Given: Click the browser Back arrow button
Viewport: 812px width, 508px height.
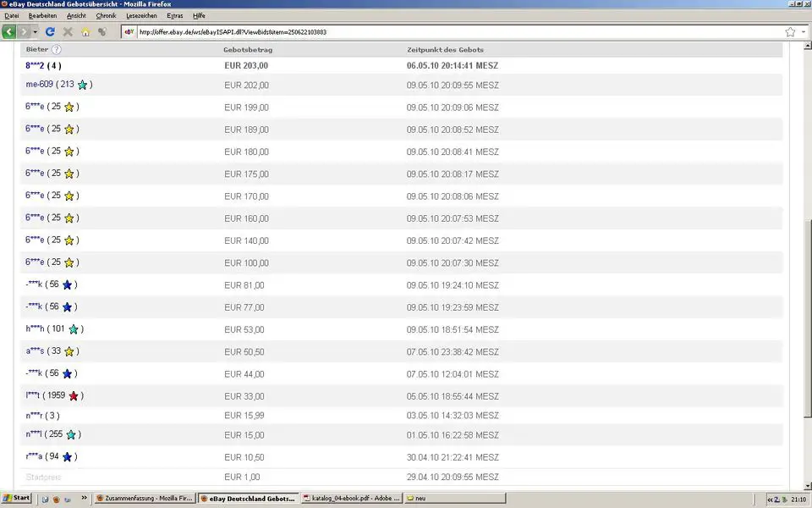Looking at the screenshot, I should click(9, 32).
